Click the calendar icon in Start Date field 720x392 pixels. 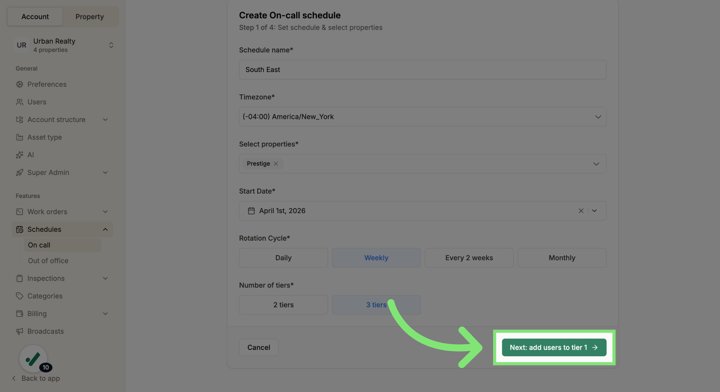click(x=251, y=211)
